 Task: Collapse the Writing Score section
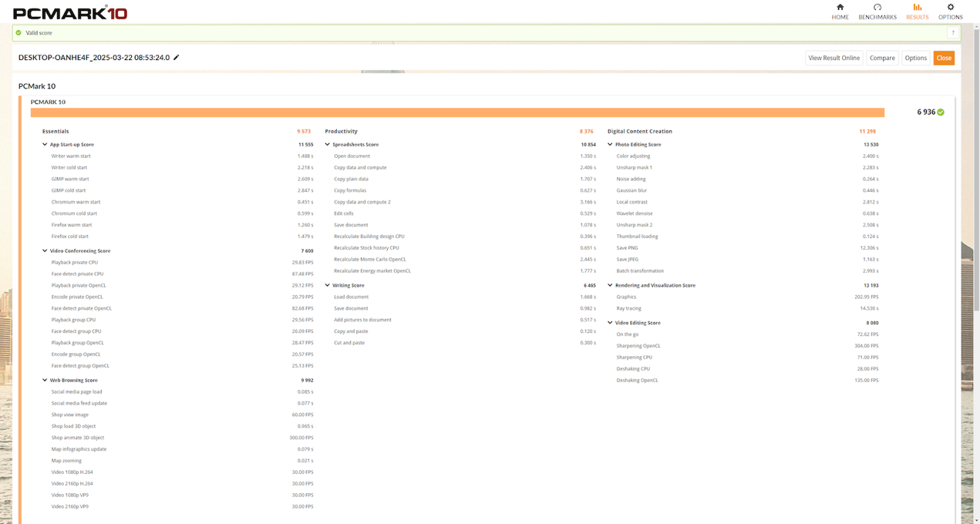point(328,285)
